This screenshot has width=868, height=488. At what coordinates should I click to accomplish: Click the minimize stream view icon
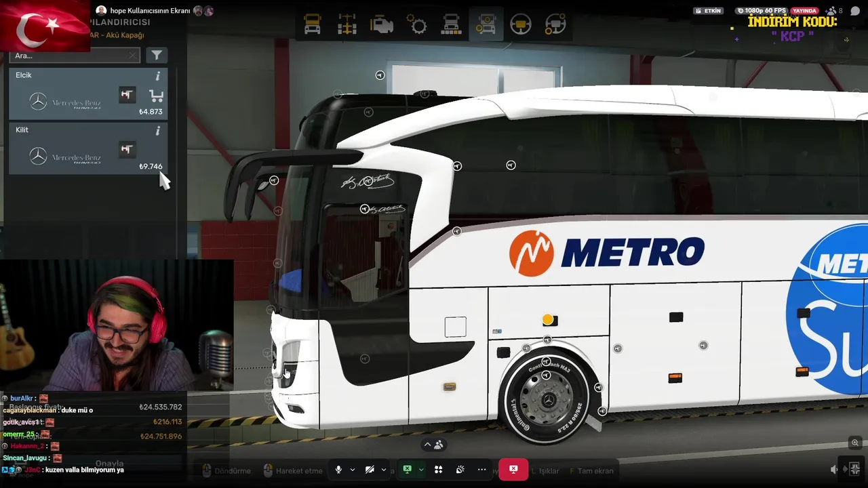pyautogui.click(x=854, y=469)
